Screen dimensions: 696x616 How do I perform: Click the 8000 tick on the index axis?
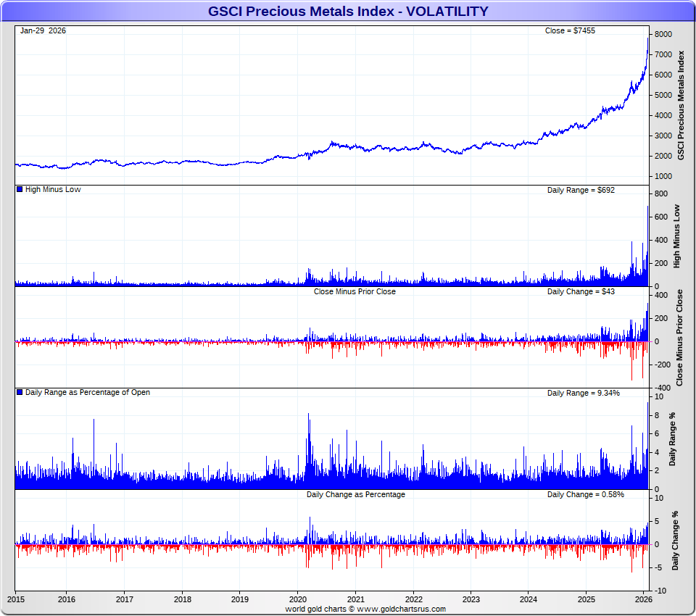pos(663,34)
